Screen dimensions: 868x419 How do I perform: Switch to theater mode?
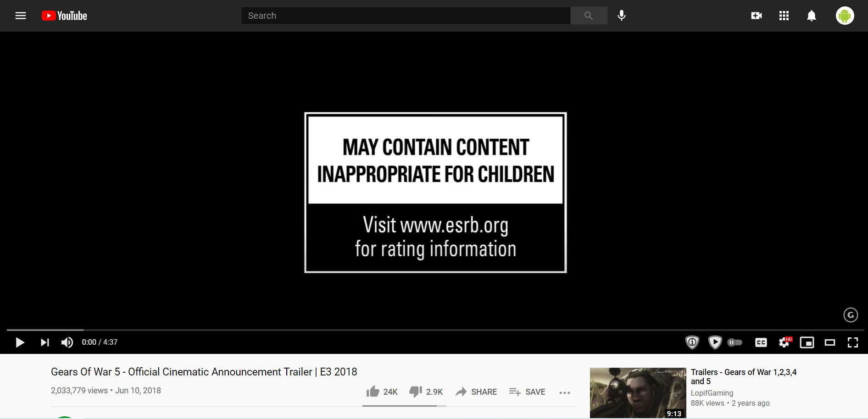[x=830, y=342]
